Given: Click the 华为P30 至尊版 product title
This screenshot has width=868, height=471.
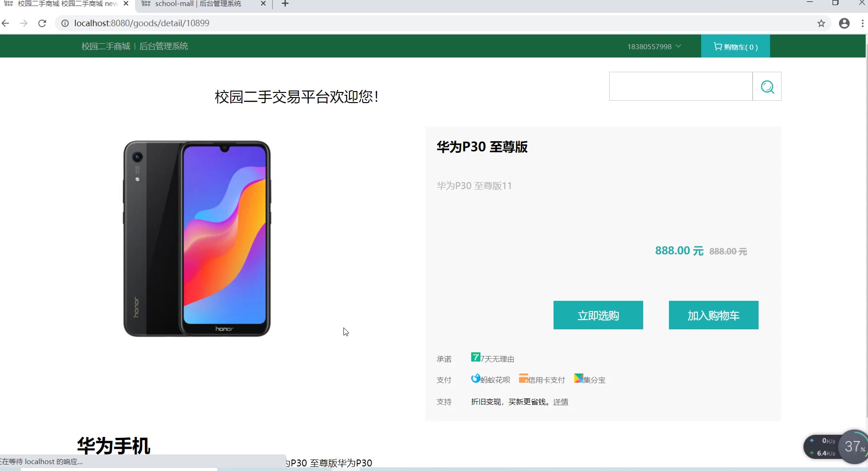Looking at the screenshot, I should coord(482,147).
